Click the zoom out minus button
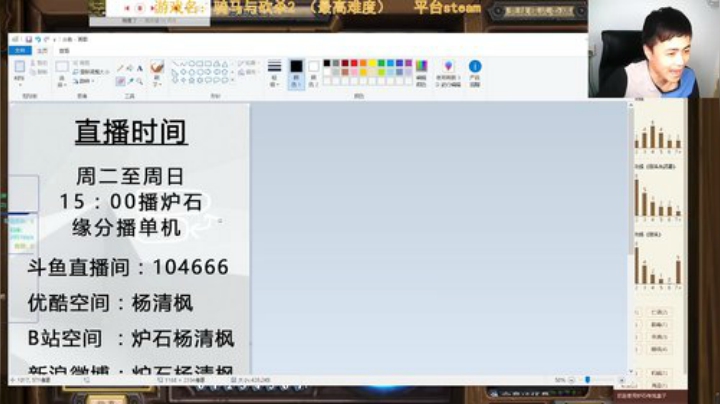The width and height of the screenshot is (720, 404). coord(572,380)
